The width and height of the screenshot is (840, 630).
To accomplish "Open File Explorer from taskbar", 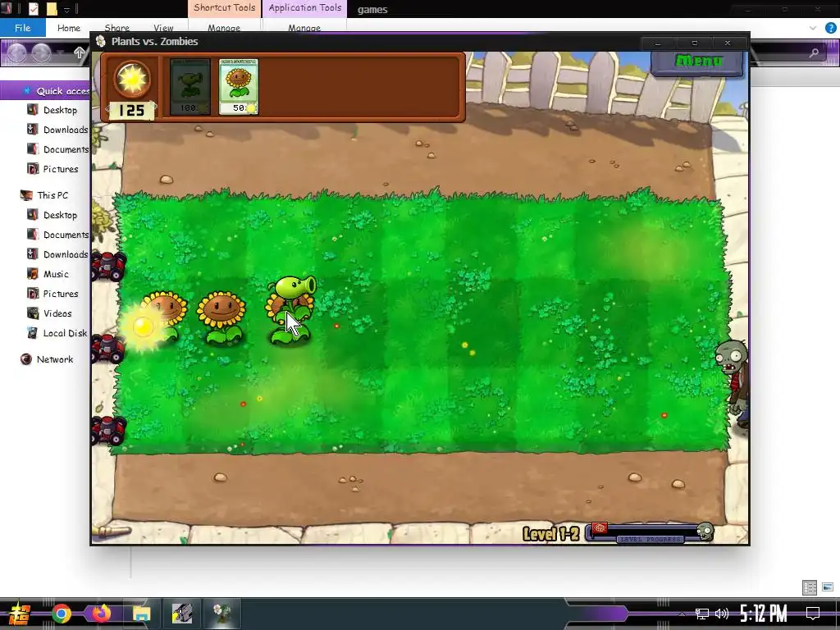I will (x=141, y=614).
